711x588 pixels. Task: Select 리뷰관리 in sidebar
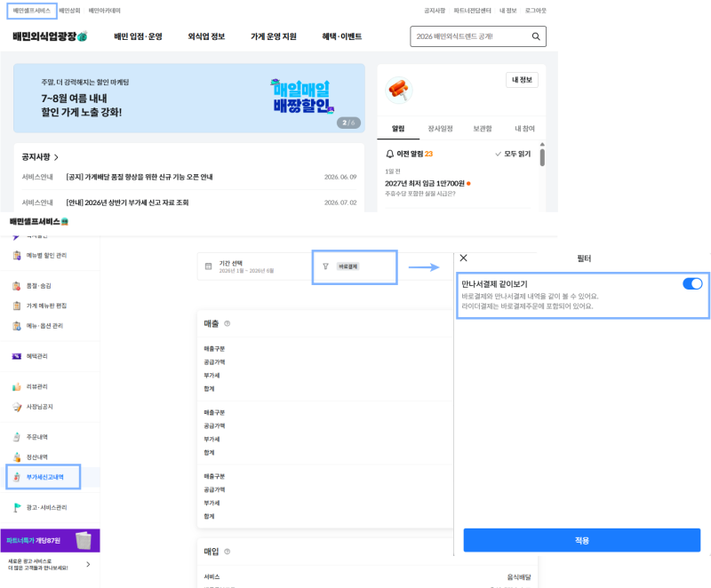pos(36,386)
